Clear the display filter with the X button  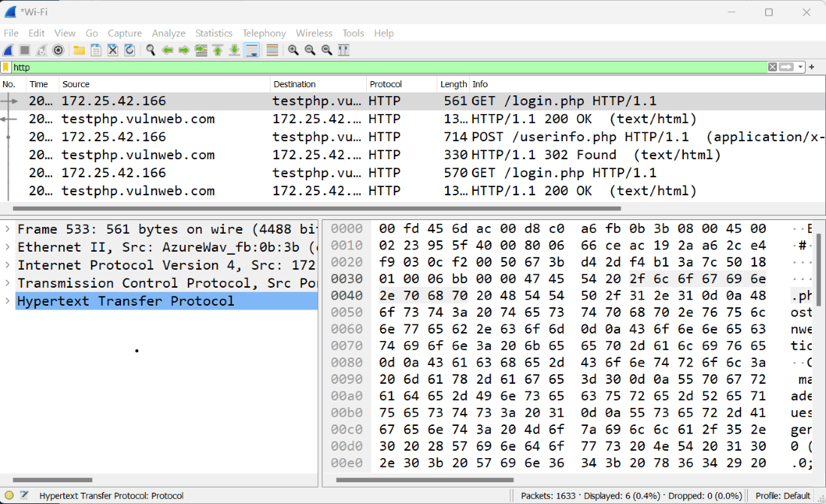pyautogui.click(x=772, y=67)
